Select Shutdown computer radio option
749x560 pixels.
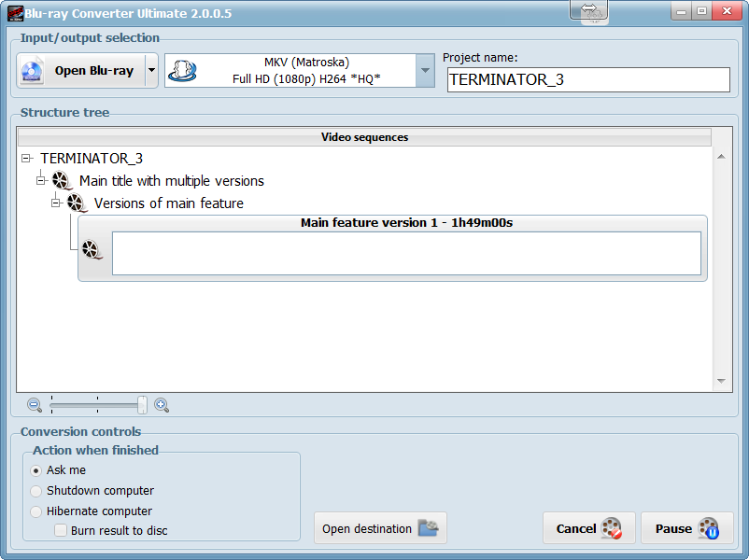[x=35, y=491]
